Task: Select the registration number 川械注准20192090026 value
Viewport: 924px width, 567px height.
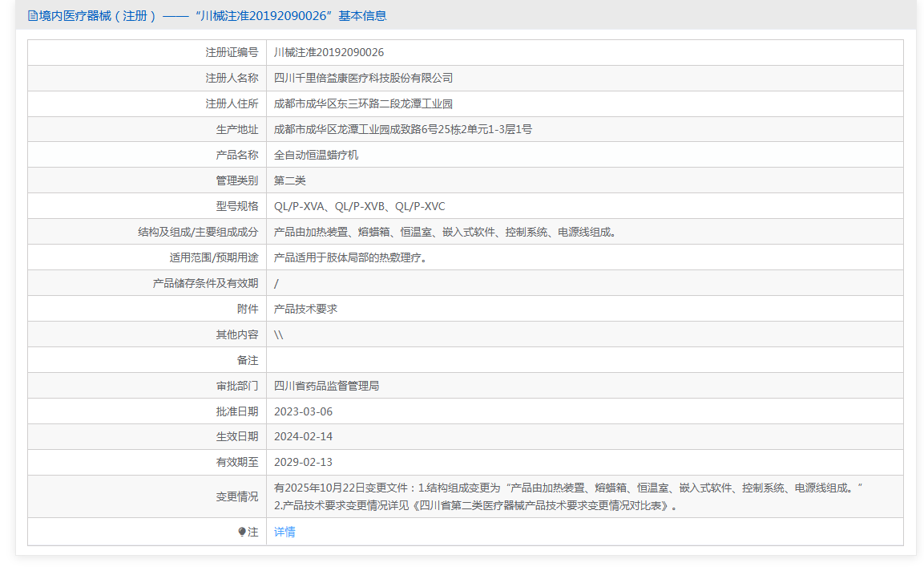Action: [329, 52]
